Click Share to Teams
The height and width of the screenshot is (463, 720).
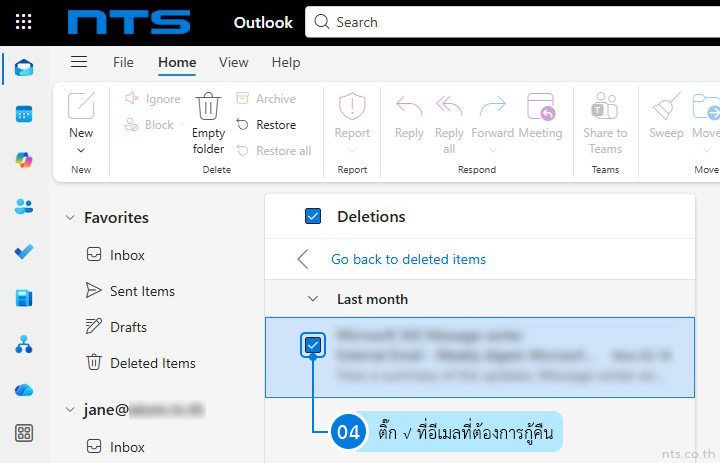[x=605, y=123]
